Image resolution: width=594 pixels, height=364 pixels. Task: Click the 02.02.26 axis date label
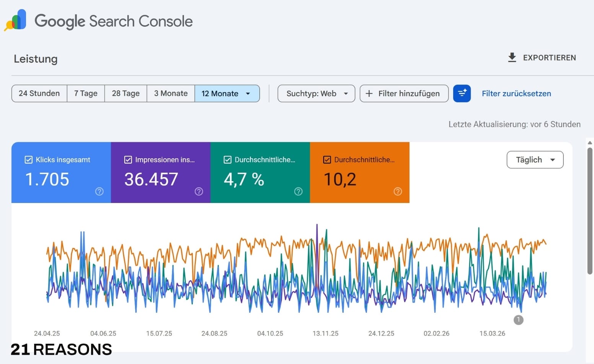[x=436, y=333]
